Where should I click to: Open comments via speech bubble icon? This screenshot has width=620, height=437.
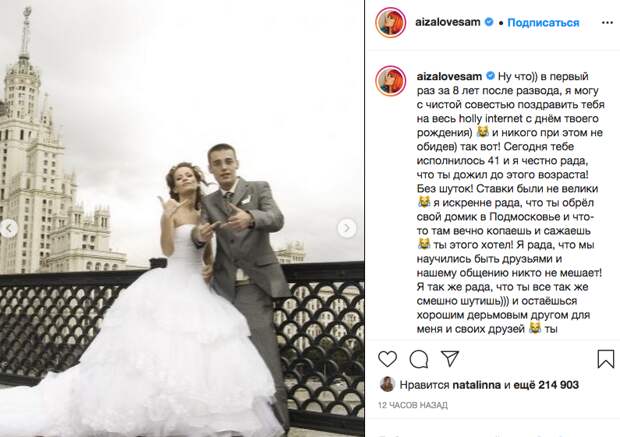(x=419, y=359)
